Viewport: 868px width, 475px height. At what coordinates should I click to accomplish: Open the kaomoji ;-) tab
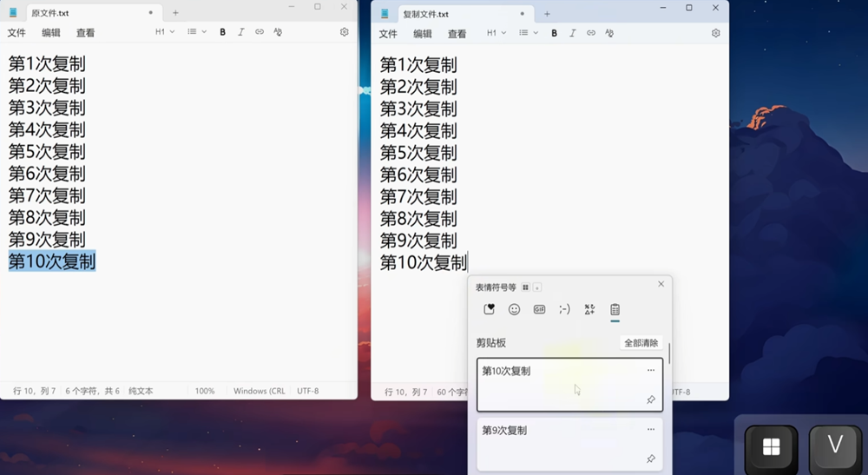pyautogui.click(x=564, y=309)
